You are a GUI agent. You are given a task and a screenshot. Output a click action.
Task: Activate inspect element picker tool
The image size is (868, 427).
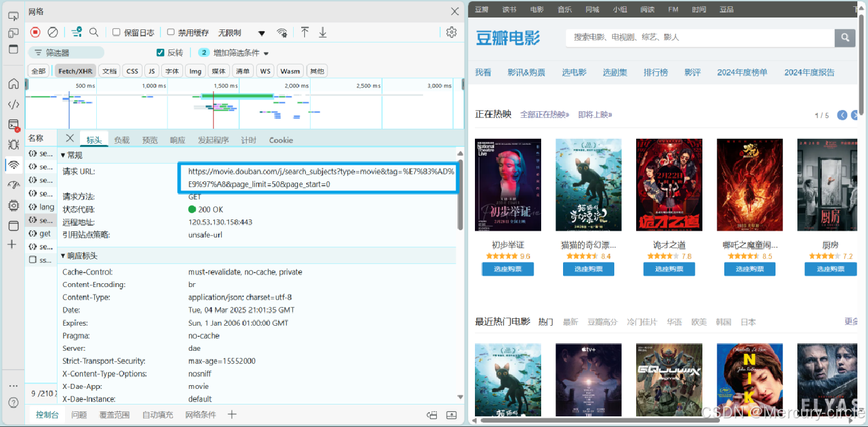click(13, 16)
